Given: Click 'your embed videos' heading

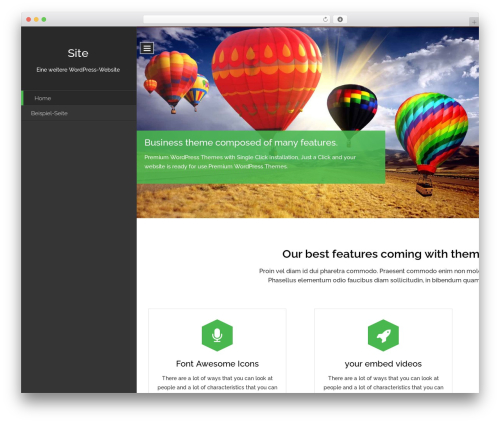Looking at the screenshot, I should 383,364.
